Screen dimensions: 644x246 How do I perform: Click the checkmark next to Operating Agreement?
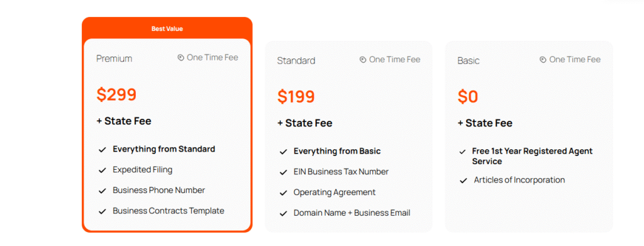click(x=283, y=193)
